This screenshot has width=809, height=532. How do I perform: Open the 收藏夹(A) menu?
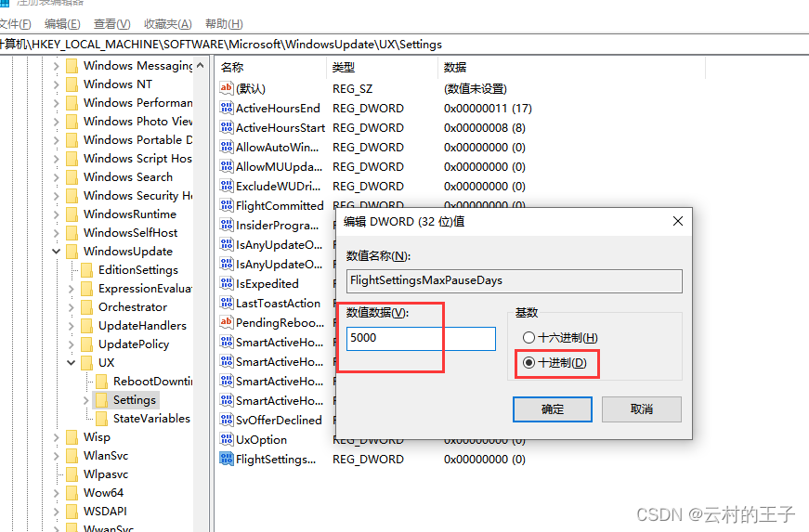tap(168, 24)
